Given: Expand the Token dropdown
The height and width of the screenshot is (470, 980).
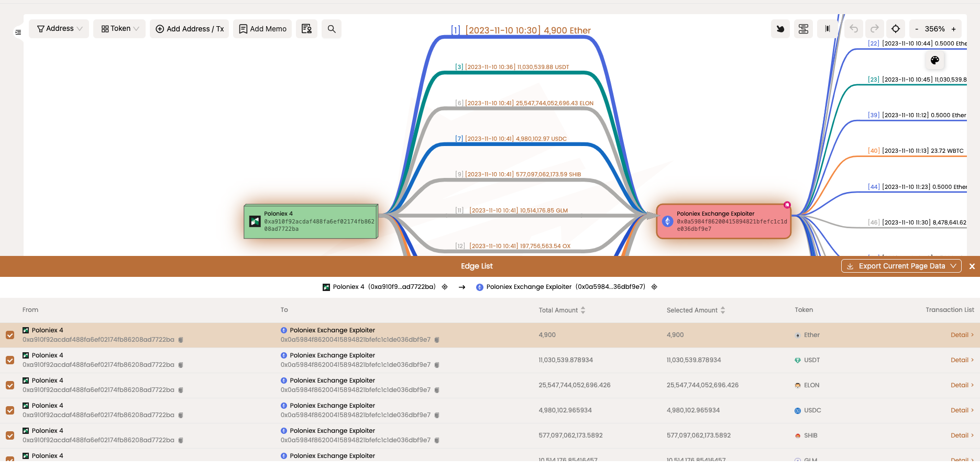Looking at the screenshot, I should [119, 29].
